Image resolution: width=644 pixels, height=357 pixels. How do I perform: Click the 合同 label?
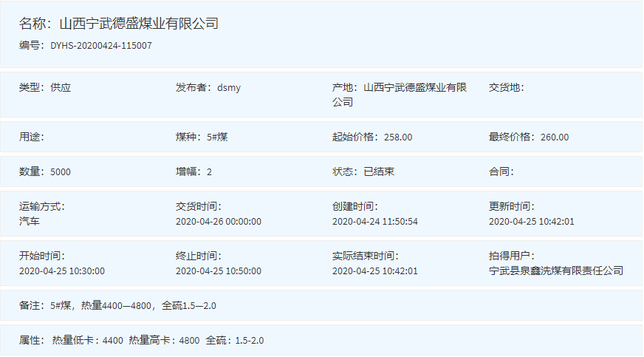(x=501, y=171)
